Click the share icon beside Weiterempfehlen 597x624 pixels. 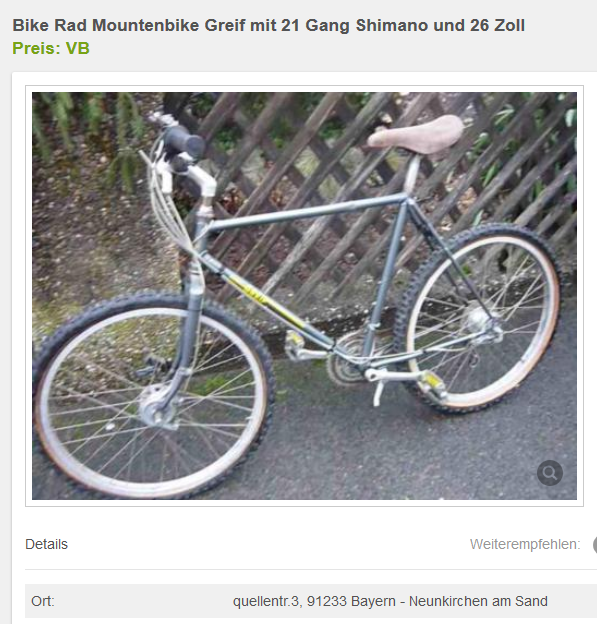pyautogui.click(x=595, y=545)
